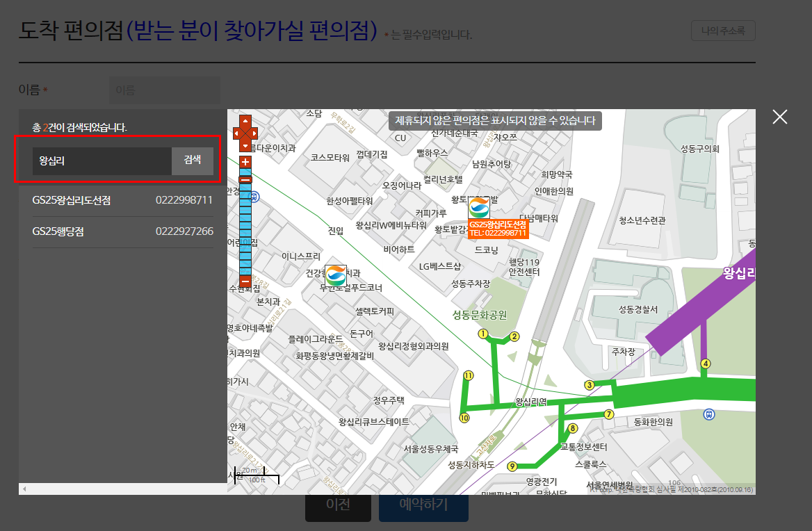Click the zoom slider handle near the top

point(245,179)
